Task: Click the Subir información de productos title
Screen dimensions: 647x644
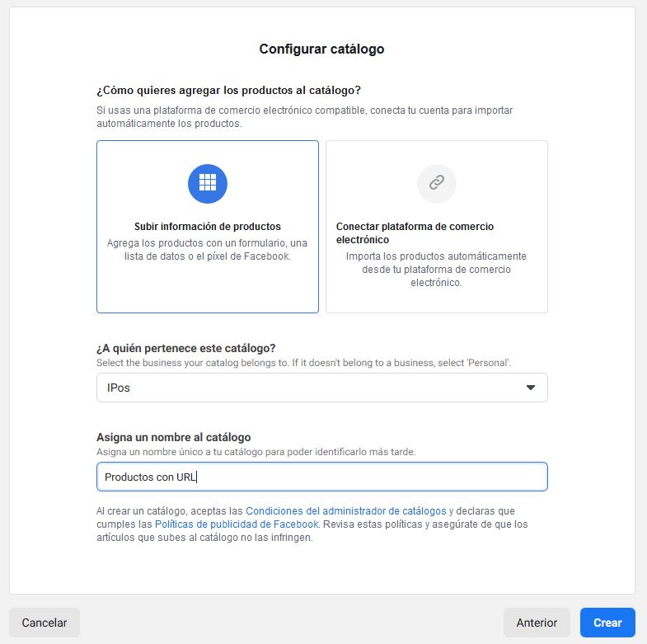Action: 208,227
